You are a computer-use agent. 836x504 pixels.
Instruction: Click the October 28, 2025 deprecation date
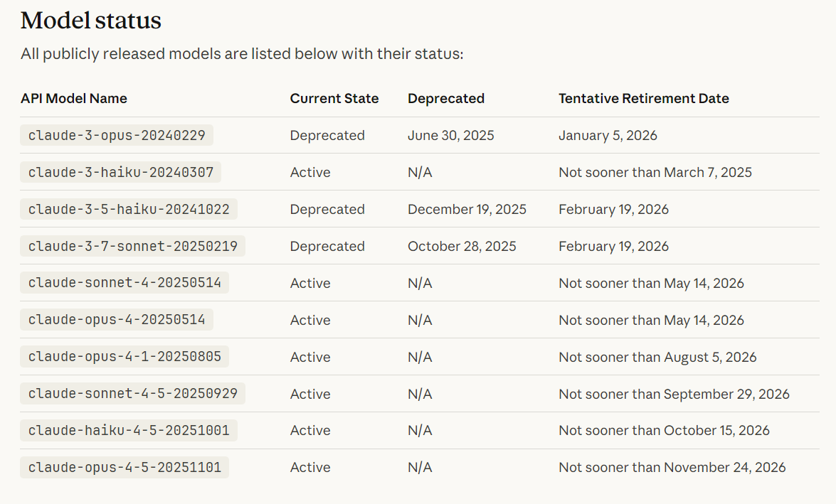click(x=462, y=246)
